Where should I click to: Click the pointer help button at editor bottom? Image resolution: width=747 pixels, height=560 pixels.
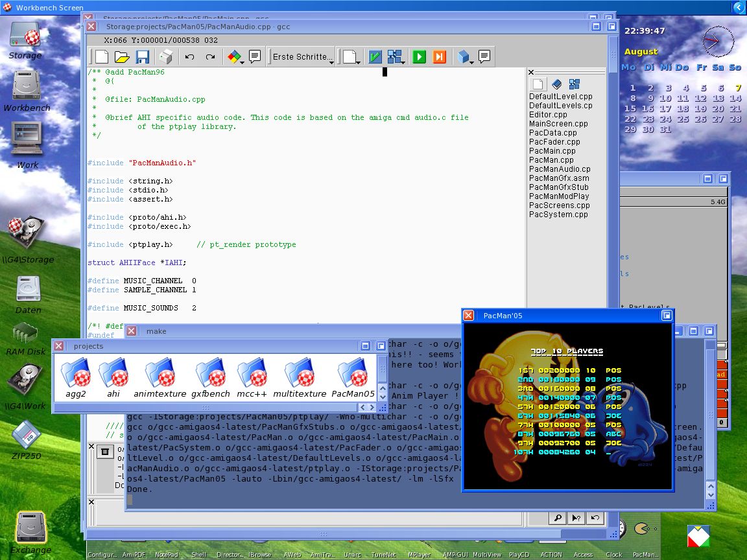coord(576,518)
